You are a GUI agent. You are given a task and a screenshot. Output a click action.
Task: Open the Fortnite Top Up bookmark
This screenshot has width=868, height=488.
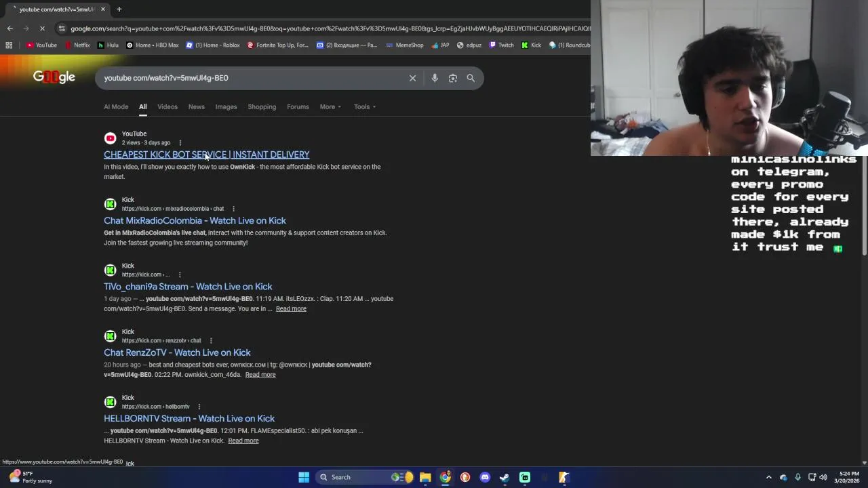[x=278, y=45]
